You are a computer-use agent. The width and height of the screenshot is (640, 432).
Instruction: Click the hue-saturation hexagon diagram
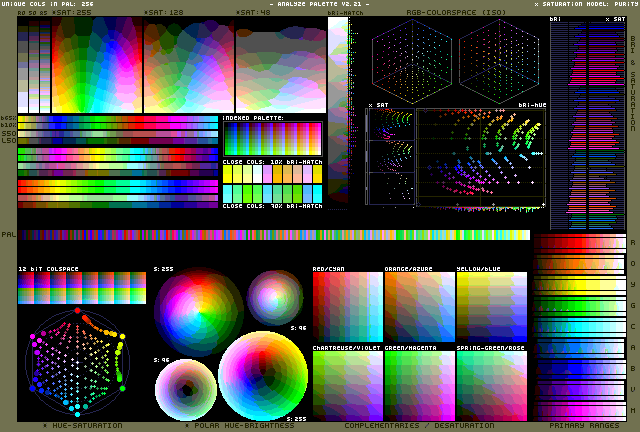pyautogui.click(x=78, y=362)
